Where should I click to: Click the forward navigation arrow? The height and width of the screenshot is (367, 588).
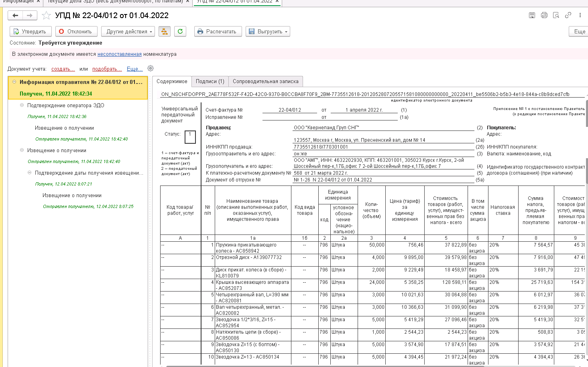tap(30, 16)
